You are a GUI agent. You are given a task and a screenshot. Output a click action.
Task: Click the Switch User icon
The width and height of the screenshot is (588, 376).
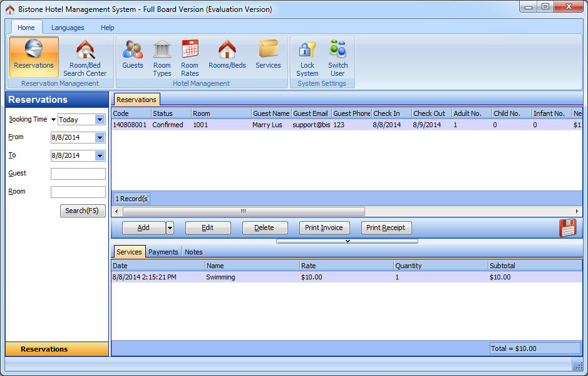pos(338,56)
